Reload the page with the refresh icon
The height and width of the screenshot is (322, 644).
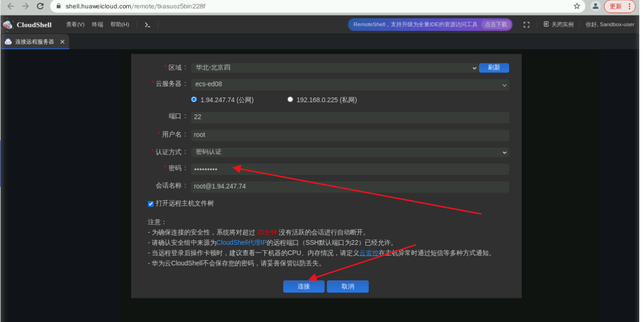pos(40,7)
